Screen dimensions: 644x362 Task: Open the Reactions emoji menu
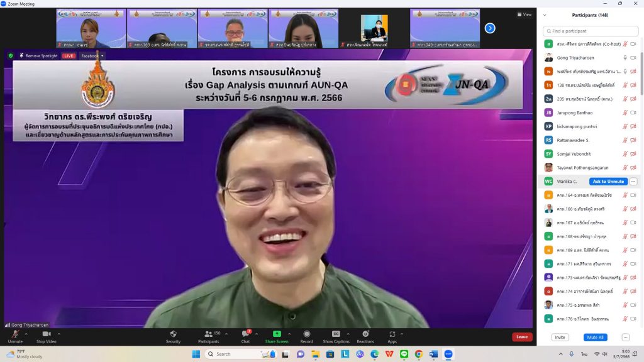[x=365, y=334]
